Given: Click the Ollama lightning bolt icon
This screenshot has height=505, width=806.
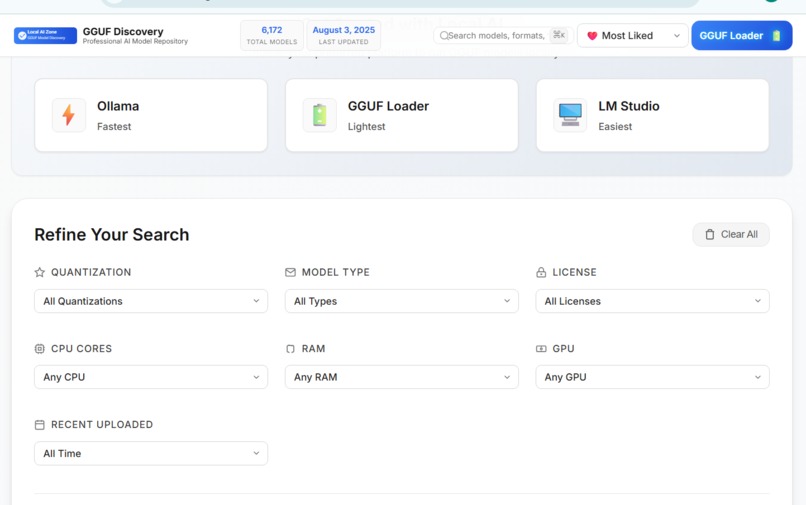Looking at the screenshot, I should (68, 115).
